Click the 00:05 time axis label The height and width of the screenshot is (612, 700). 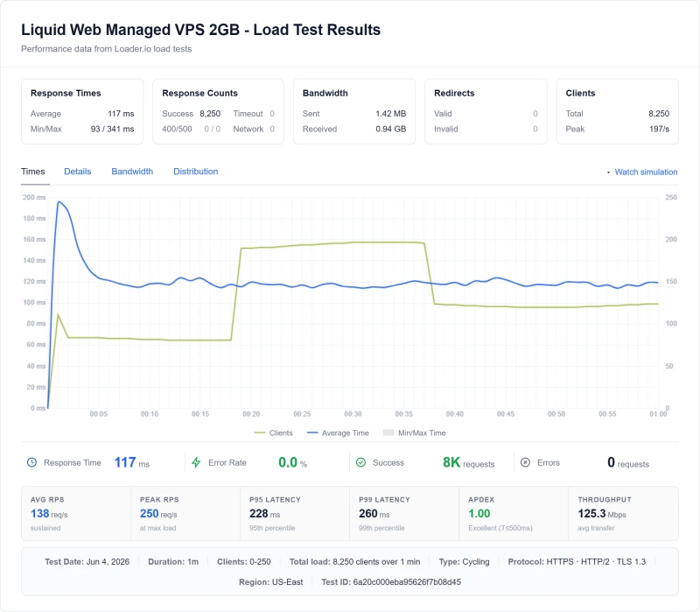point(99,414)
